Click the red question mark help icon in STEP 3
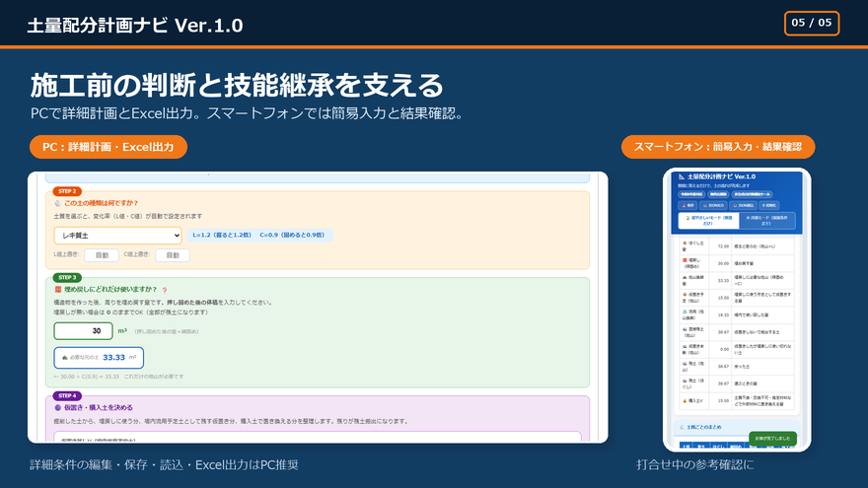868x488 pixels. (165, 290)
